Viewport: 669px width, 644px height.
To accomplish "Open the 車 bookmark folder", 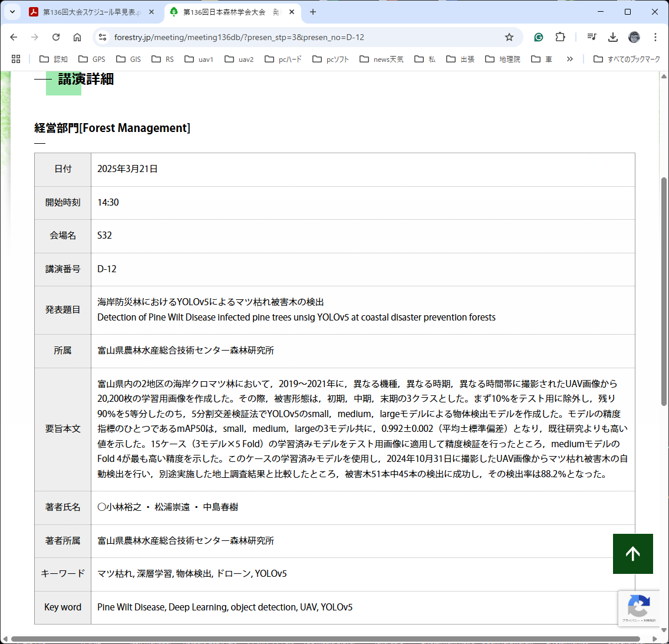I will (x=542, y=60).
